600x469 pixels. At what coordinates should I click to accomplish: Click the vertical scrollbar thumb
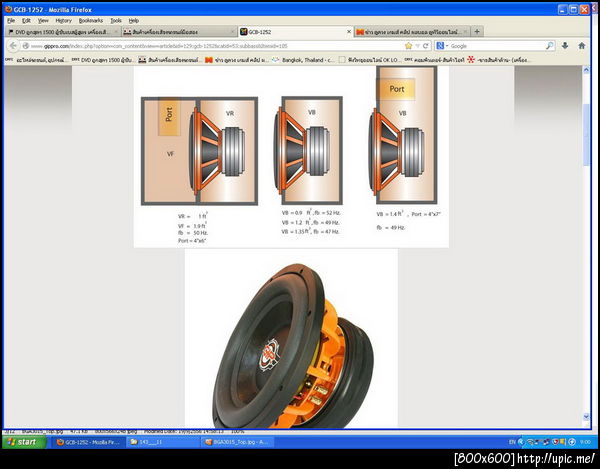586,135
